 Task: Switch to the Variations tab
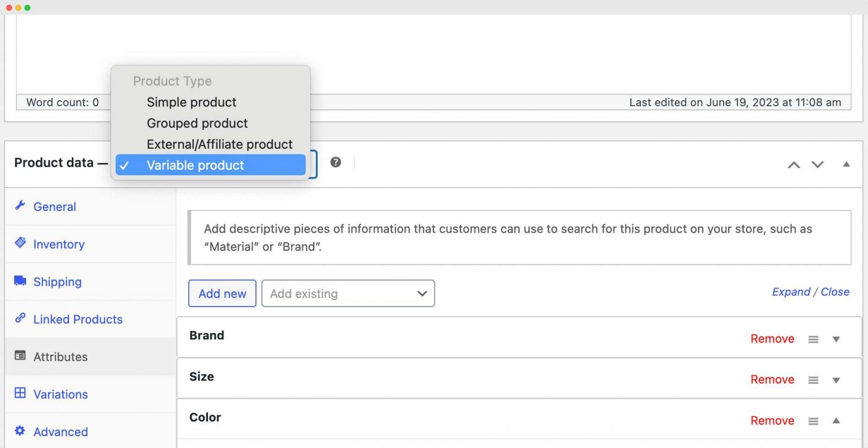click(60, 394)
